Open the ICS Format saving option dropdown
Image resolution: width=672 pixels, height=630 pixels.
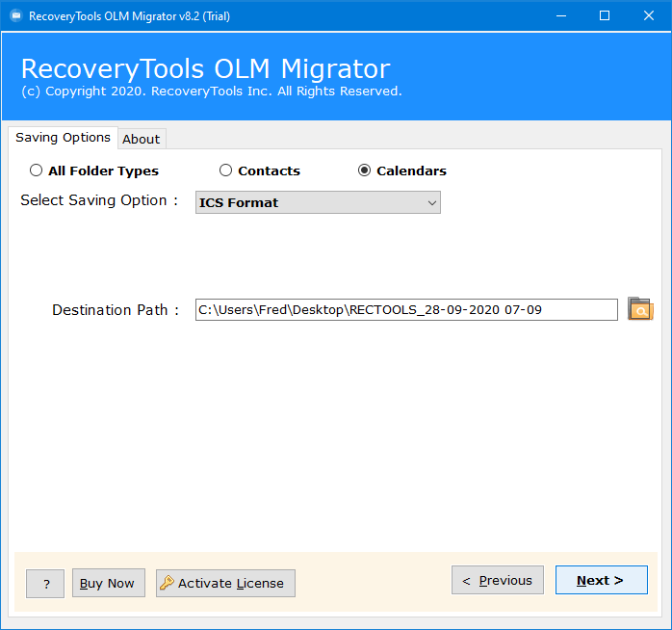[318, 202]
